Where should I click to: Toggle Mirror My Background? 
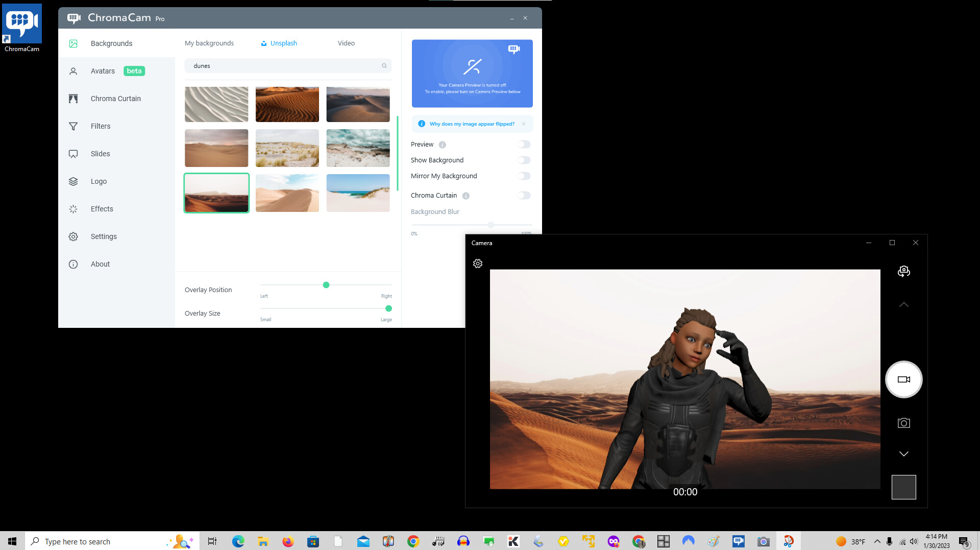click(524, 176)
